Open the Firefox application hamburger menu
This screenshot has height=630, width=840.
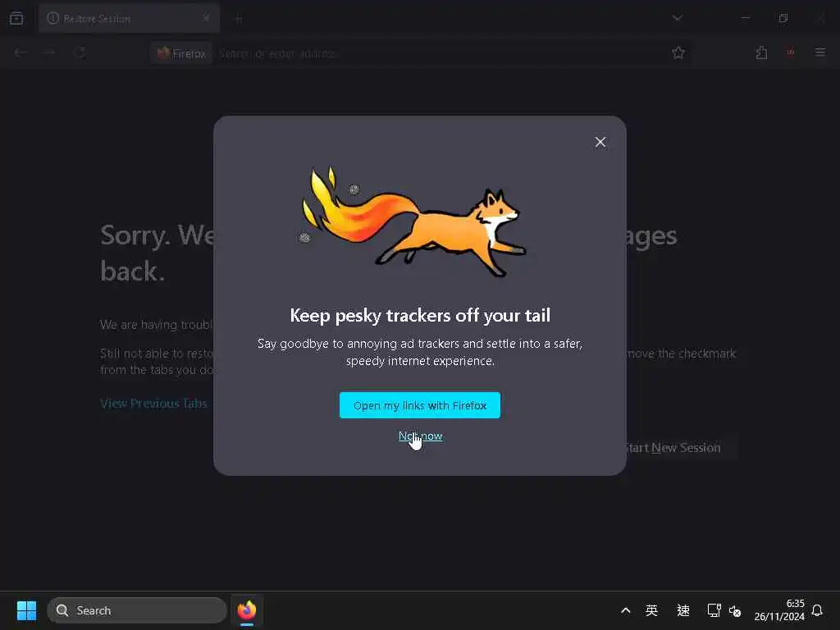coord(820,52)
